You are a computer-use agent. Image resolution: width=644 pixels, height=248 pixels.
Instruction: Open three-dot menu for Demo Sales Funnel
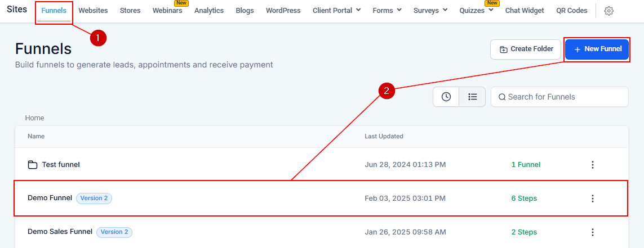coord(592,232)
